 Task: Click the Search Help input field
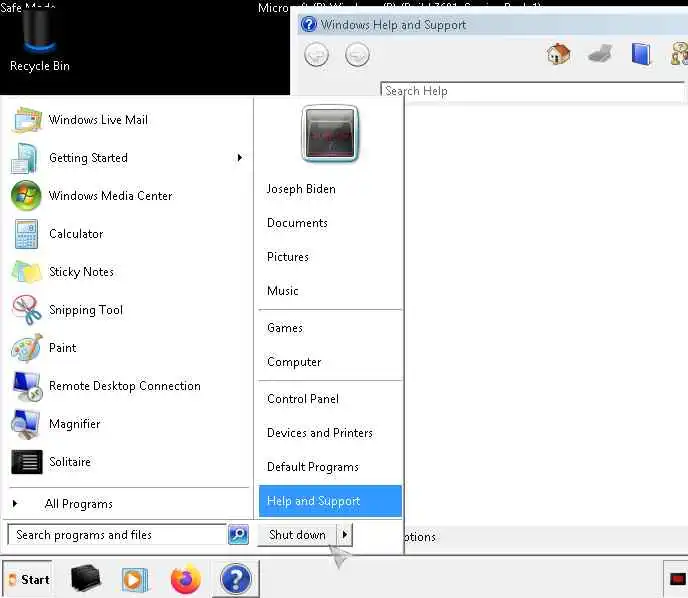[533, 91]
